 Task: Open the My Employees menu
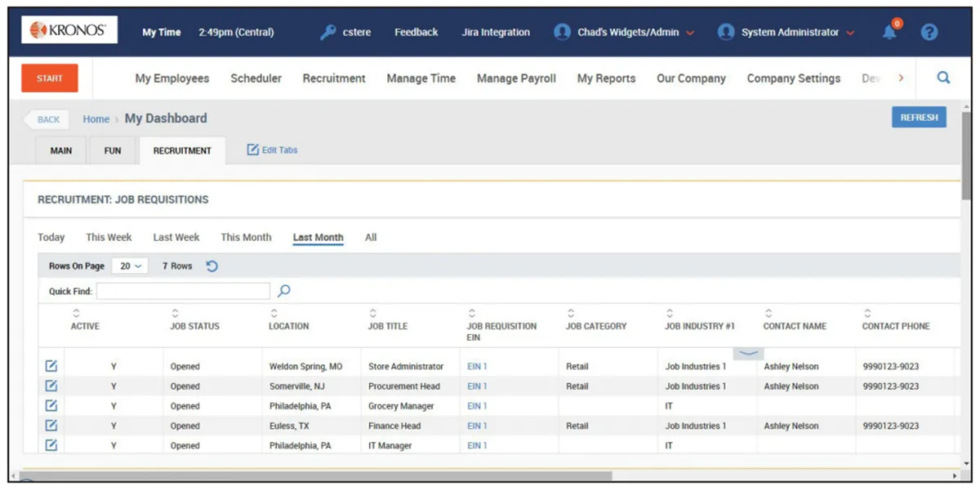point(172,78)
